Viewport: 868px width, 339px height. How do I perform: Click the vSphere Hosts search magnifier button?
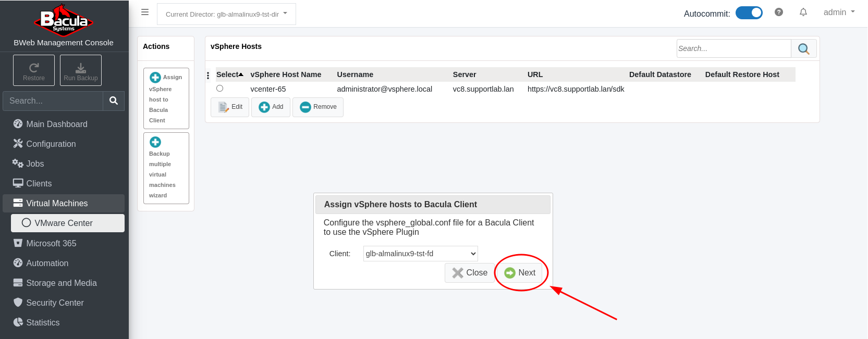point(804,48)
